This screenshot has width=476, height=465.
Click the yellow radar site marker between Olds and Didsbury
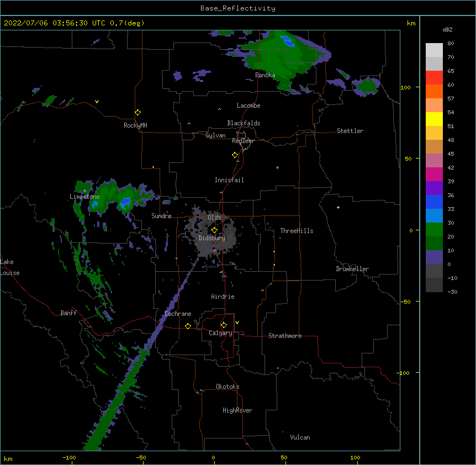[x=214, y=230]
